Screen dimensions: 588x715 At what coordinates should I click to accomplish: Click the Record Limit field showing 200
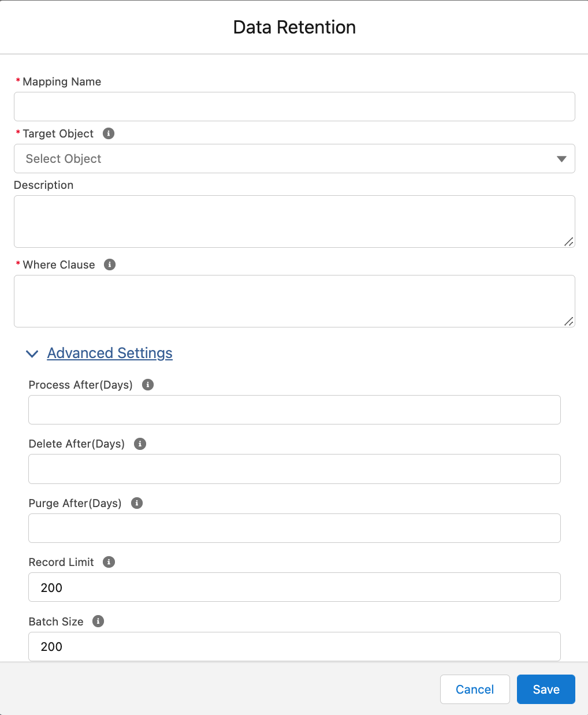click(294, 587)
